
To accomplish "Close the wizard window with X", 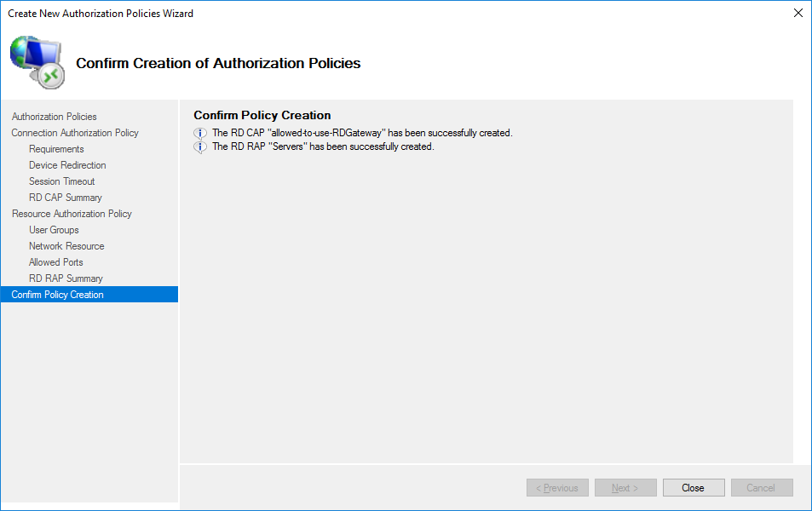I will 798,13.
